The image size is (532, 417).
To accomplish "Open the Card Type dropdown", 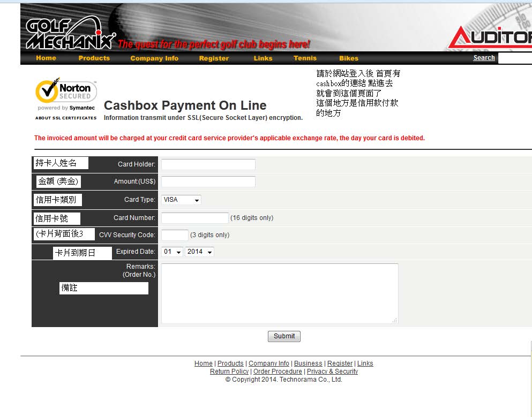I will click(x=181, y=200).
